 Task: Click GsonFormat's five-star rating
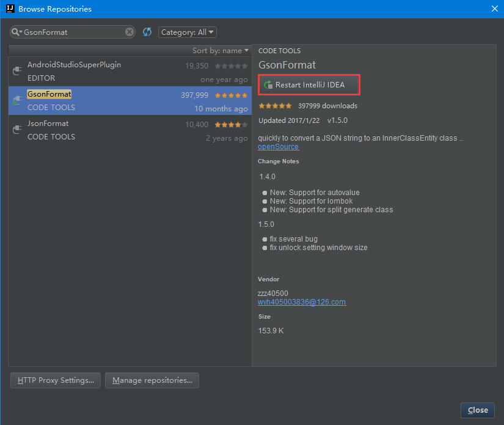(x=231, y=95)
